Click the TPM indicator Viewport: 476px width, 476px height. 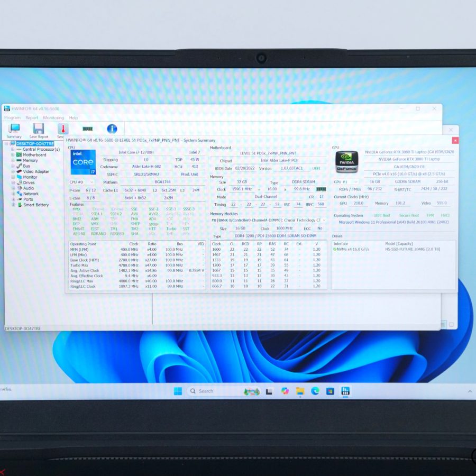[430, 216]
